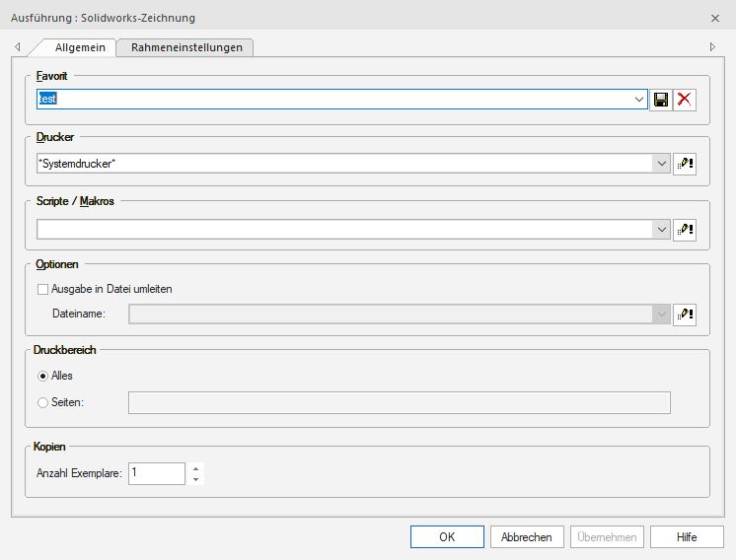Save favorite with the floppy disk icon
The height and width of the screenshot is (560, 736).
pos(661,100)
